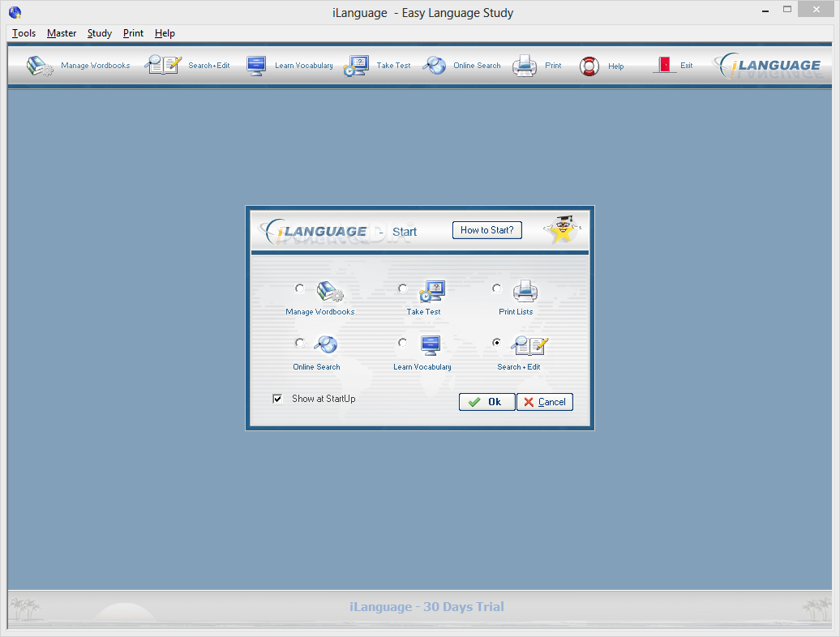Launch Learn Vocabulary toolbar monitor icon
The image size is (840, 637).
(256, 66)
